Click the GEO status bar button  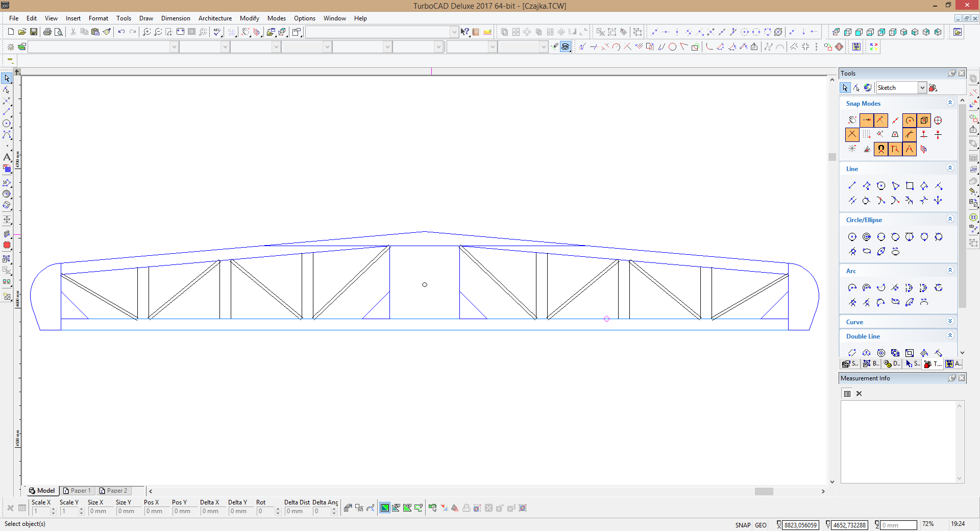coord(761,525)
